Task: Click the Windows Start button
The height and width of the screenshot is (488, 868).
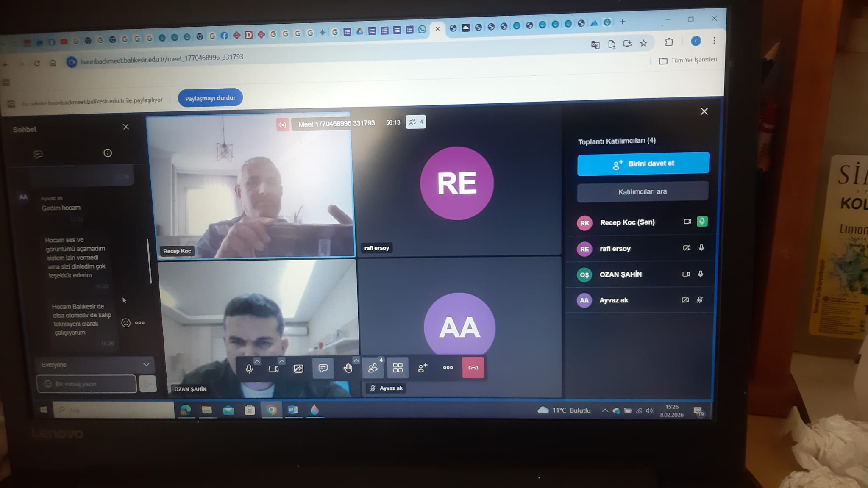Action: (x=43, y=410)
